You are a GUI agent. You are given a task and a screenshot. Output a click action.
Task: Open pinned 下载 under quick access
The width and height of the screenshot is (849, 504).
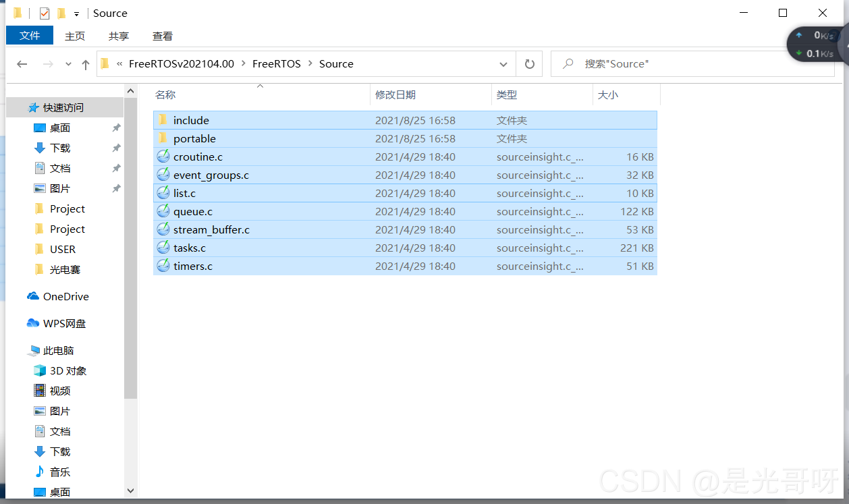[60, 148]
